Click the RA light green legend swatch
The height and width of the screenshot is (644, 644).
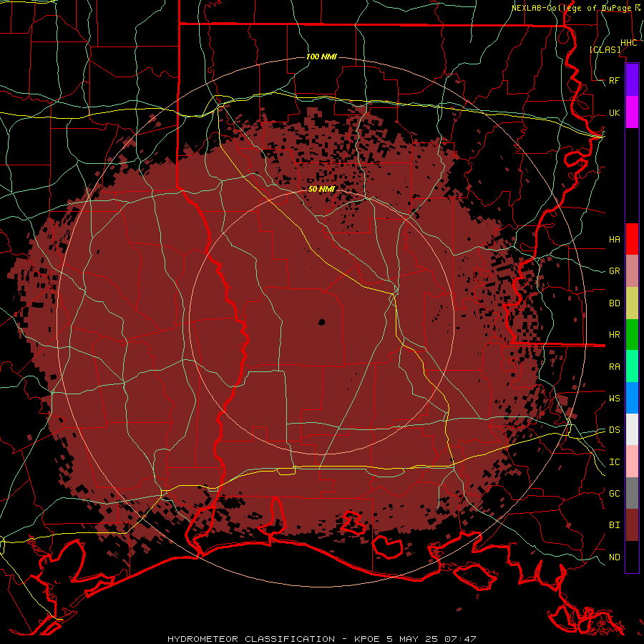632,366
